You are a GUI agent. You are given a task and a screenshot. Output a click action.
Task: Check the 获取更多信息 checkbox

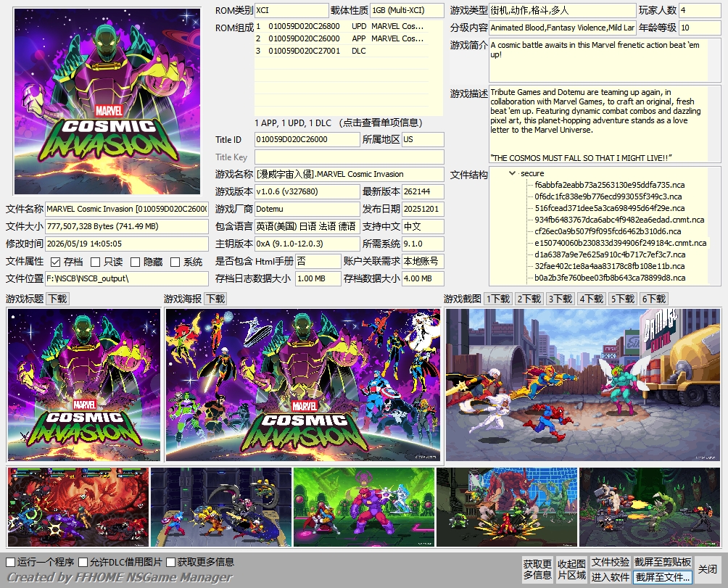pyautogui.click(x=171, y=562)
